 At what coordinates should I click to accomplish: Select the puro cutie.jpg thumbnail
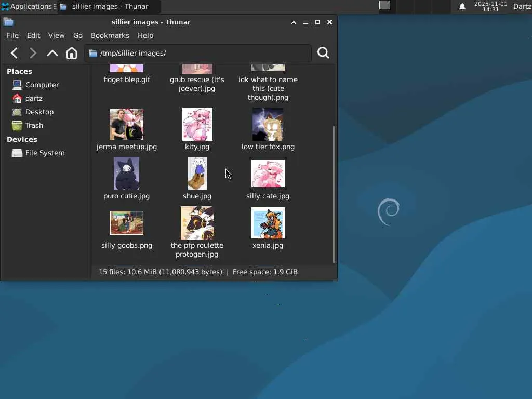(127, 174)
